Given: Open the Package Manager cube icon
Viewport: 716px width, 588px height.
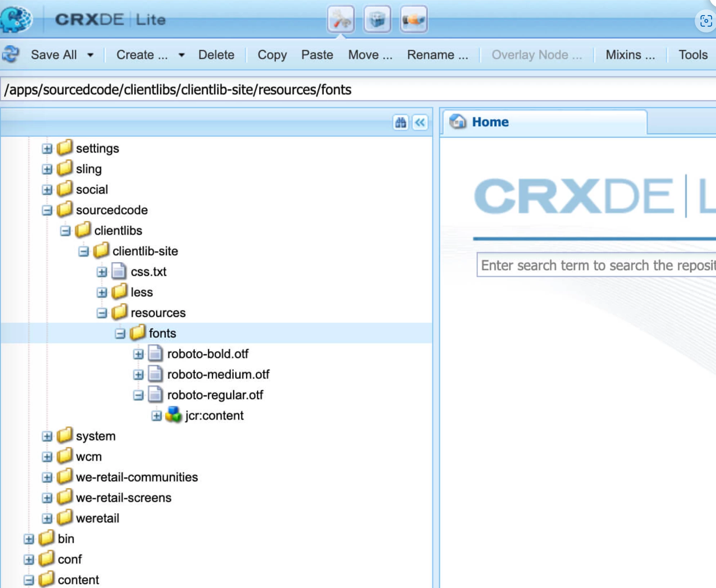Looking at the screenshot, I should [x=377, y=19].
